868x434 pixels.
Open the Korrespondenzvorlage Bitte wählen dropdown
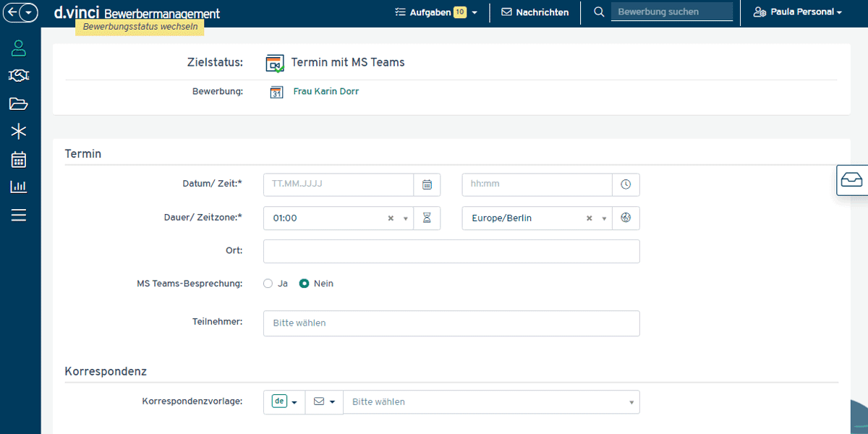pos(491,402)
